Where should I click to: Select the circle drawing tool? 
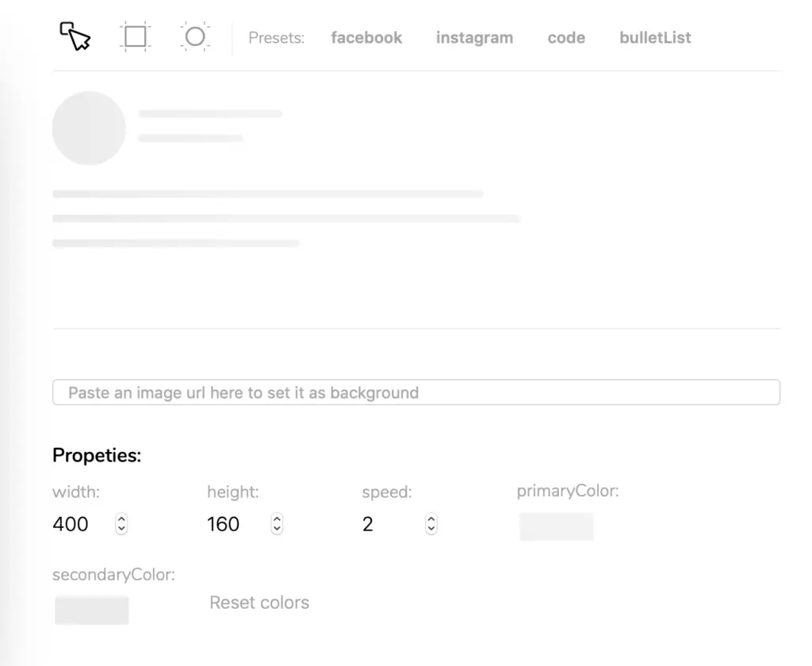coord(195,36)
